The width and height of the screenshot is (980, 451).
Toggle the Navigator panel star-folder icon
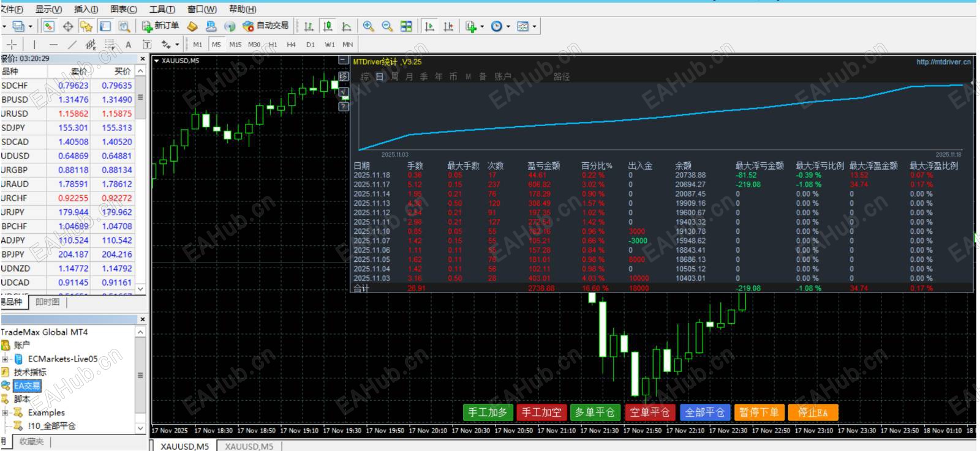pos(86,26)
